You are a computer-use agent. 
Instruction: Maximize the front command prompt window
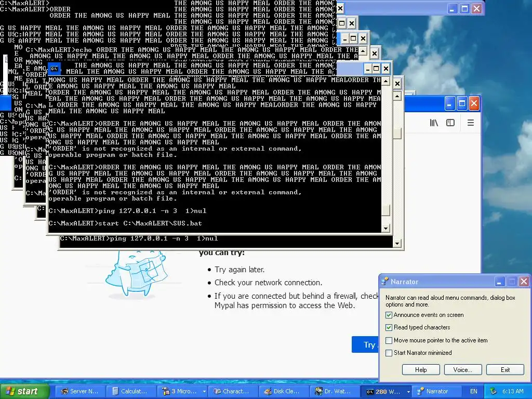376,69
